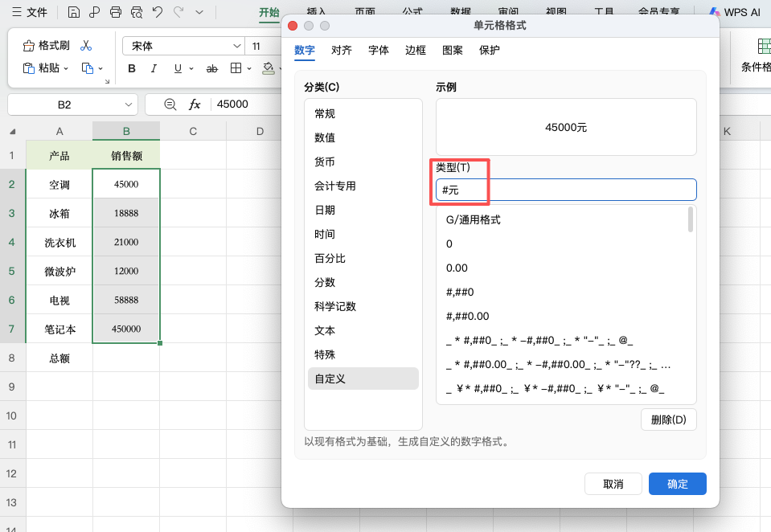
Task: Select the 会计专用 category
Action: (363, 186)
